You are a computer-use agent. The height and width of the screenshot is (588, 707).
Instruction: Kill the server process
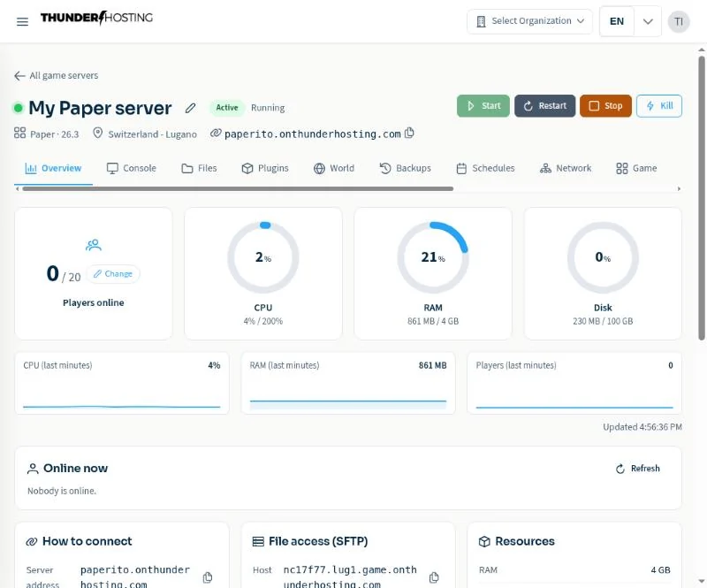point(659,106)
